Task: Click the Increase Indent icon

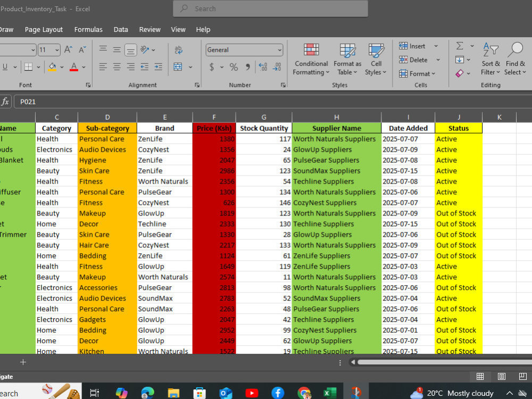Action: click(159, 67)
